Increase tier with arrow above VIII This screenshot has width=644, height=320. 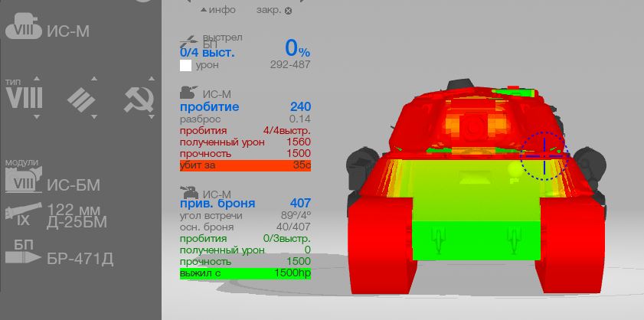coord(37,78)
